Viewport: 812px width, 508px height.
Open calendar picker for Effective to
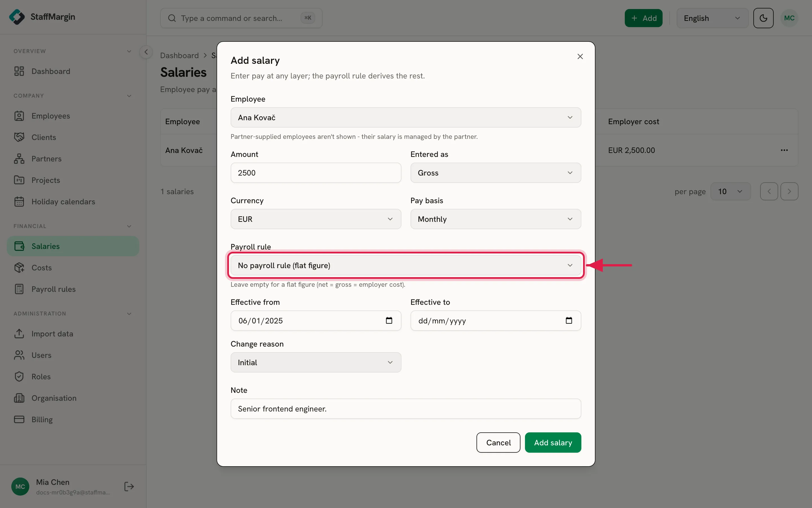click(x=569, y=321)
